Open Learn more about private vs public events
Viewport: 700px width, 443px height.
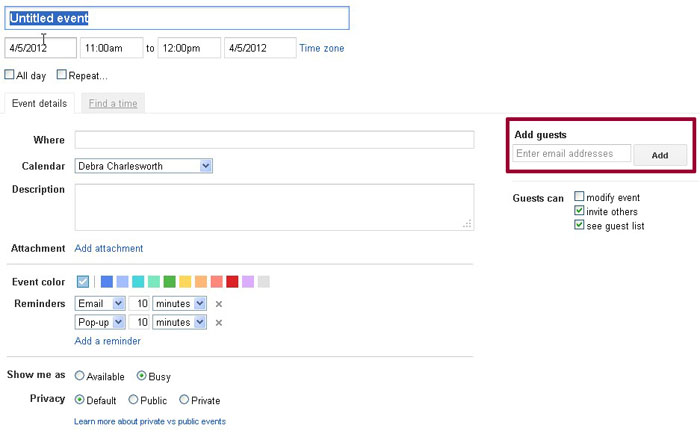[150, 422]
